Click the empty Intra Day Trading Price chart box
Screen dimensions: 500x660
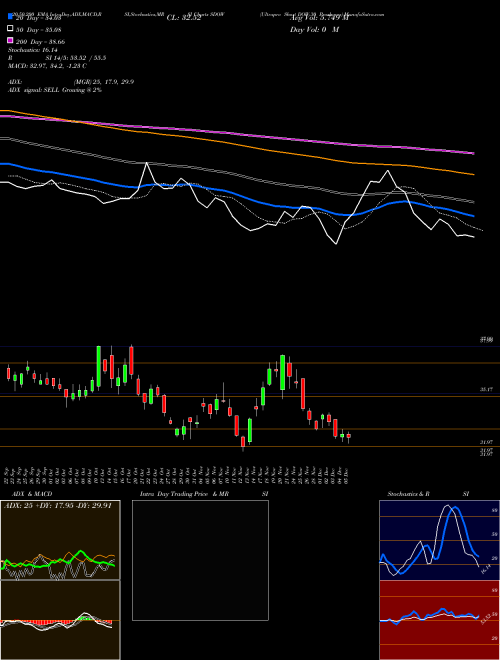tap(200, 560)
